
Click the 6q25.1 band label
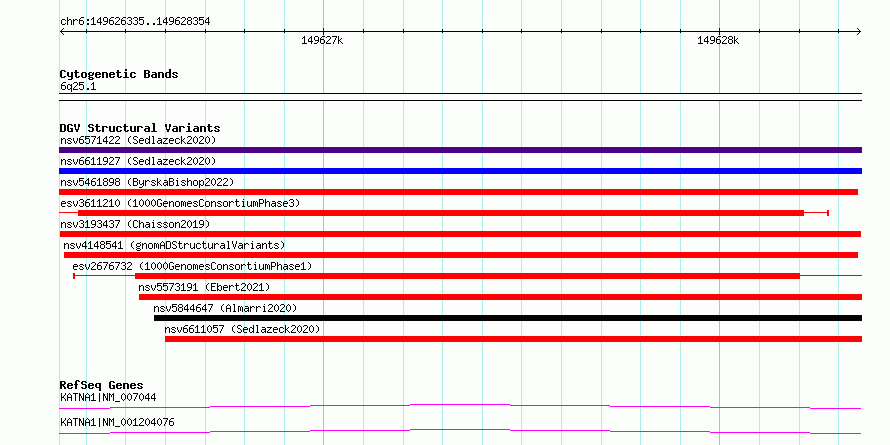(78, 87)
